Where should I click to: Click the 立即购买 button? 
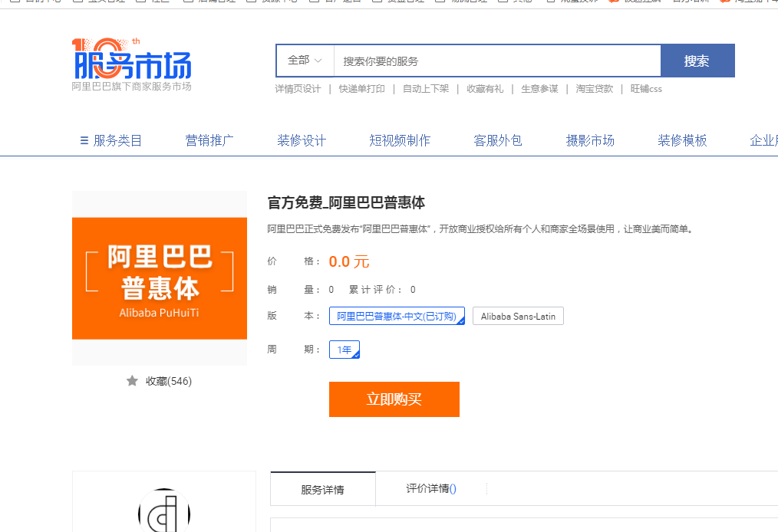pyautogui.click(x=394, y=399)
